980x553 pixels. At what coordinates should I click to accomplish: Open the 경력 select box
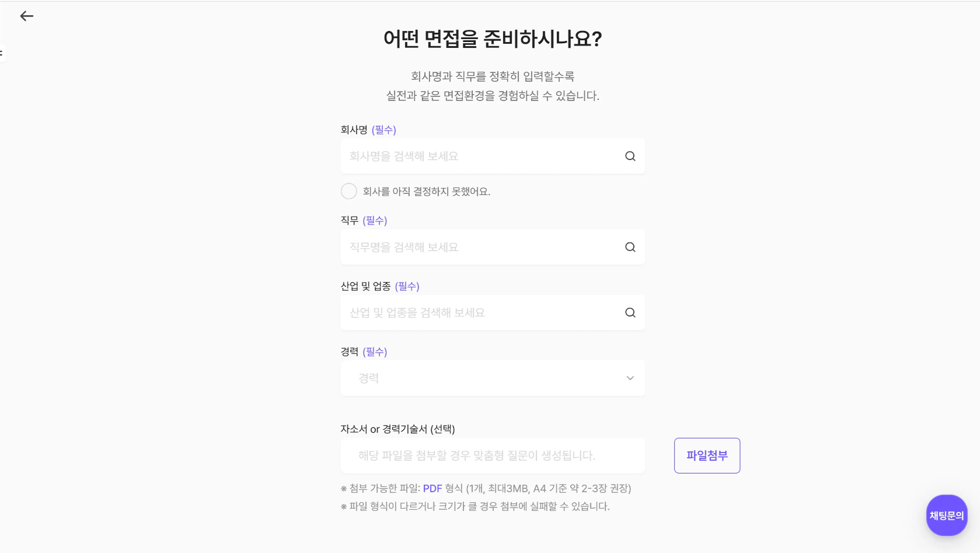pyautogui.click(x=493, y=378)
